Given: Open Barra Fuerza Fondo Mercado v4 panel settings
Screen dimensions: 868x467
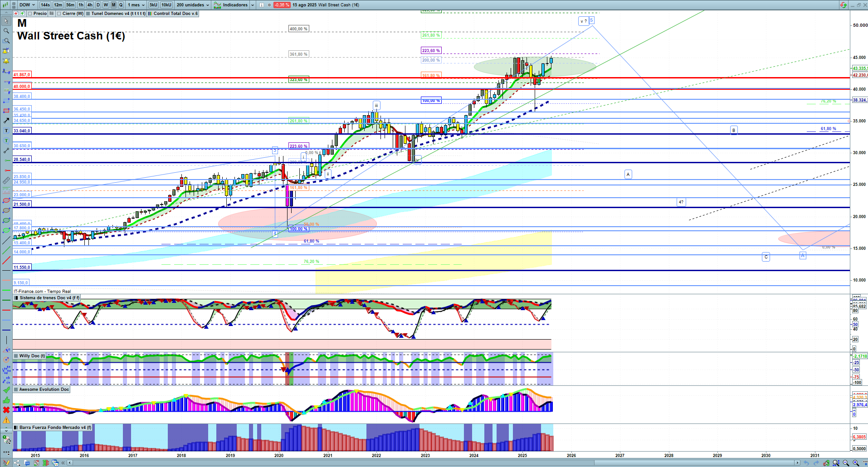Looking at the screenshot, I should [x=16, y=428].
